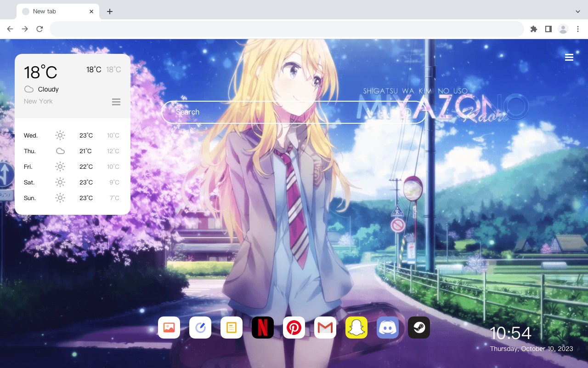This screenshot has height=368, width=588.
Task: Click the sun icon in the Sun. row
Action: click(x=60, y=198)
